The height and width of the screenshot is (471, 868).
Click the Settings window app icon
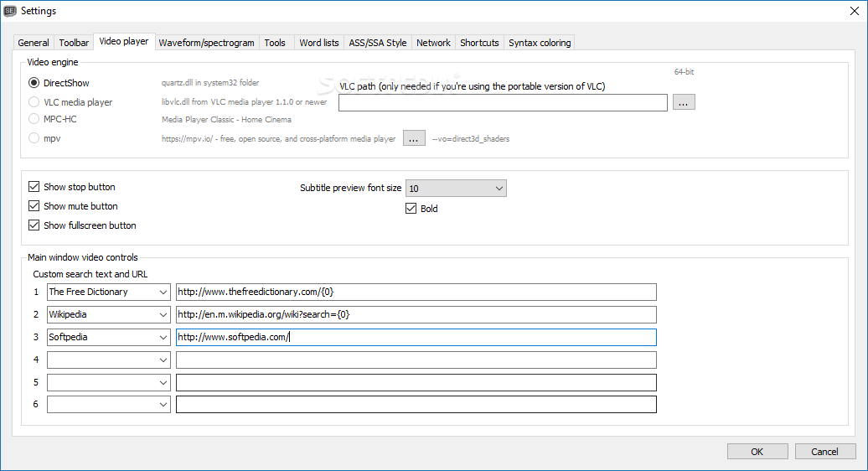pos(11,10)
